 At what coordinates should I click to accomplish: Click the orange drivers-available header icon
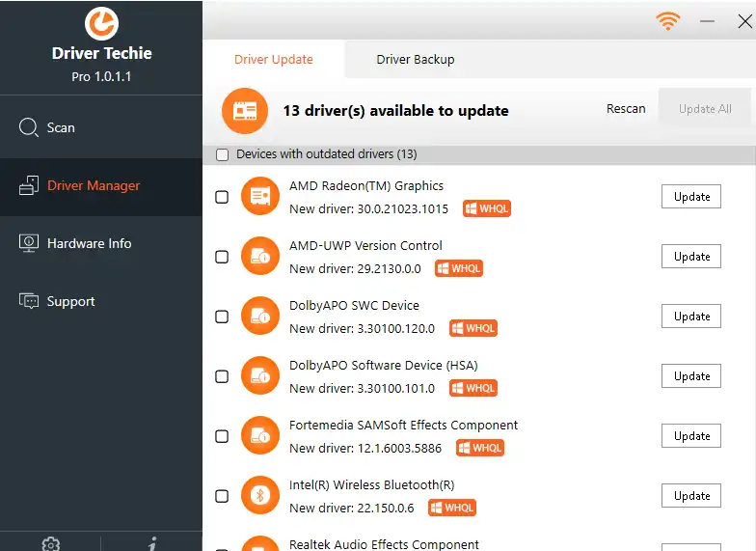coord(245,110)
